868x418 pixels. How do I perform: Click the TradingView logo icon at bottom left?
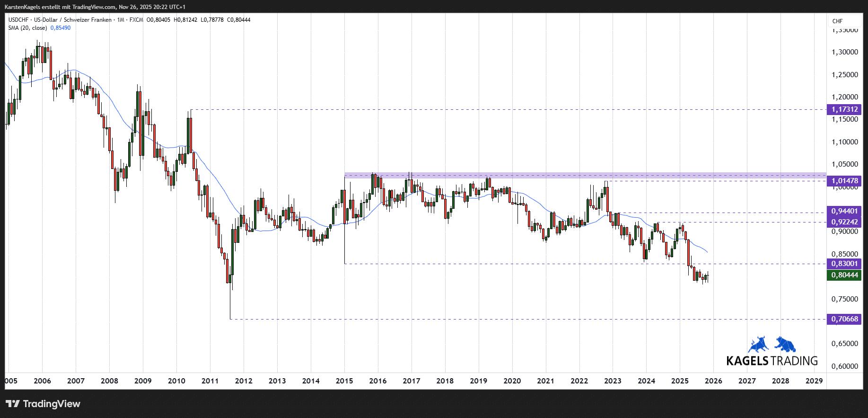coord(13,404)
